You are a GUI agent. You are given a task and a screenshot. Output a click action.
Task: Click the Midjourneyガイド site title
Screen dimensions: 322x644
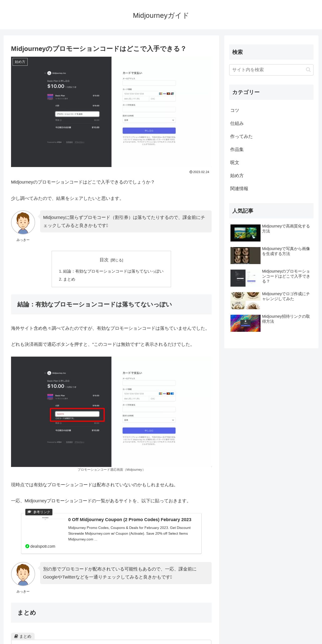coord(161,16)
